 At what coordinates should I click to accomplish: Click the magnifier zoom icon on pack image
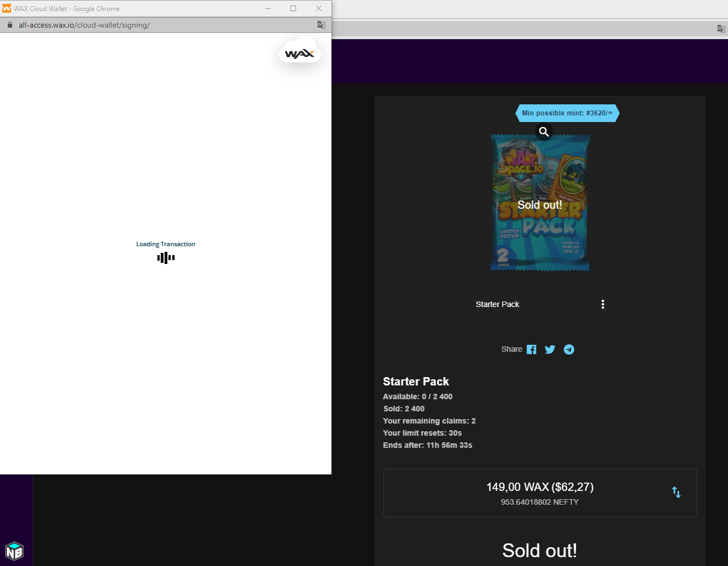coord(544,131)
